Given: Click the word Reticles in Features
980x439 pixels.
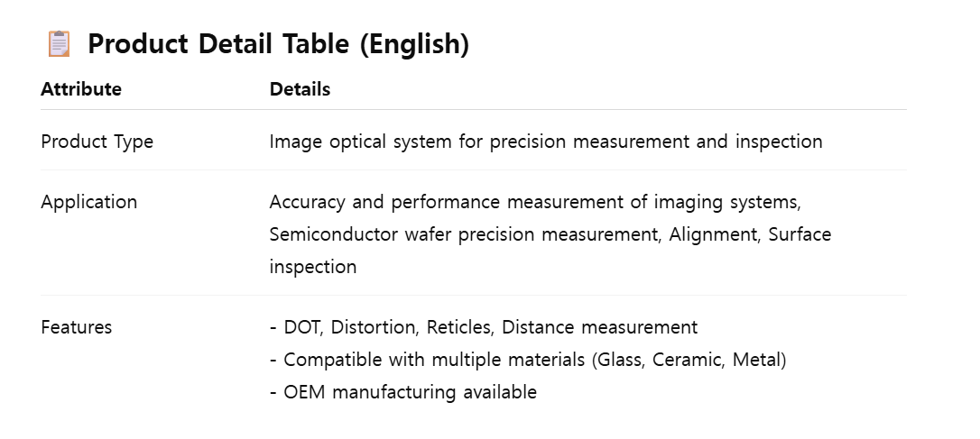Looking at the screenshot, I should click(459, 327).
